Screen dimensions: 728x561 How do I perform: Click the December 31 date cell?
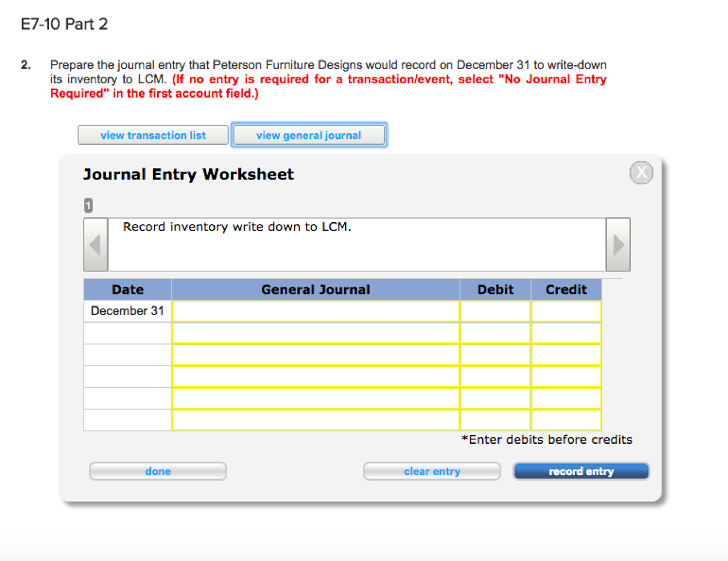click(127, 311)
